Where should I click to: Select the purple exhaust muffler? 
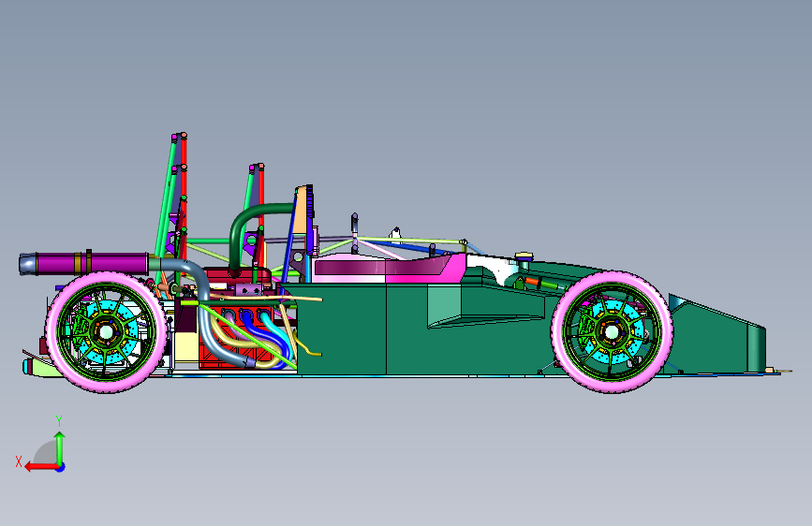click(x=92, y=263)
